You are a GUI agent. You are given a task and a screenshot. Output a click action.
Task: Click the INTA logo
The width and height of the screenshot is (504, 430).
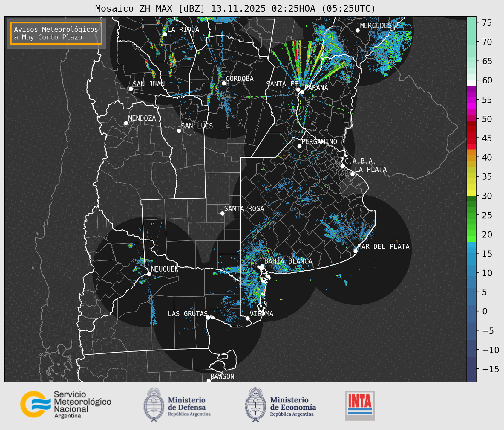360,405
